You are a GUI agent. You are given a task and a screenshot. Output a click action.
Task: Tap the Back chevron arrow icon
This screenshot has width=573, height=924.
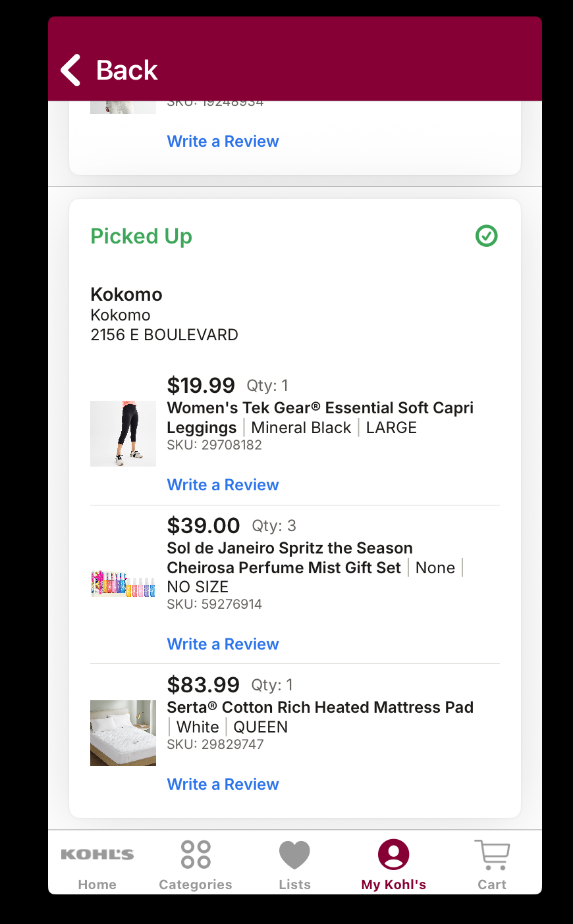[70, 70]
